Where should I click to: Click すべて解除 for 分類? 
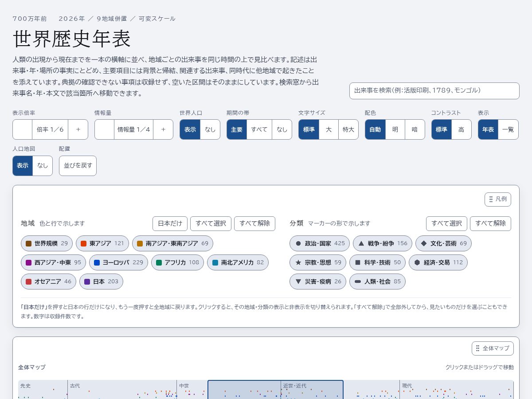(x=490, y=223)
